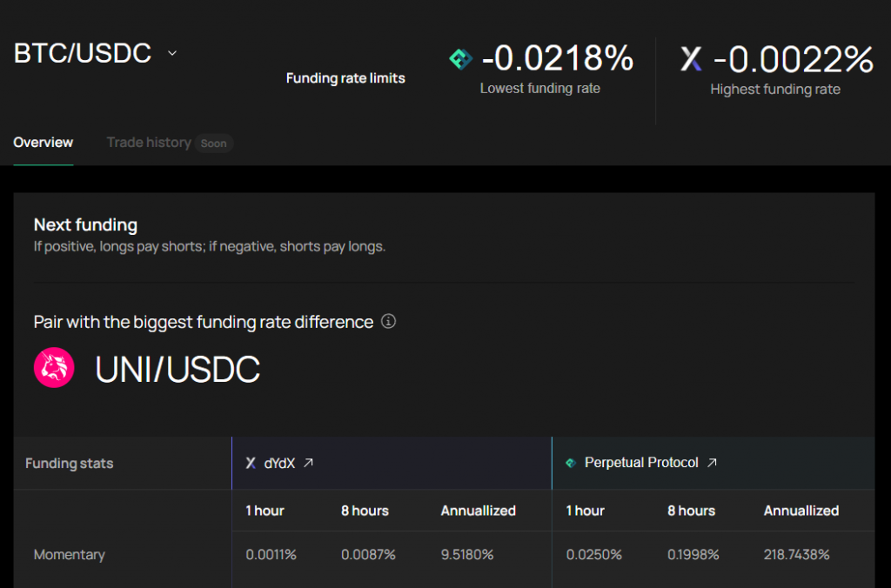Switch to the Overview tab

[44, 143]
